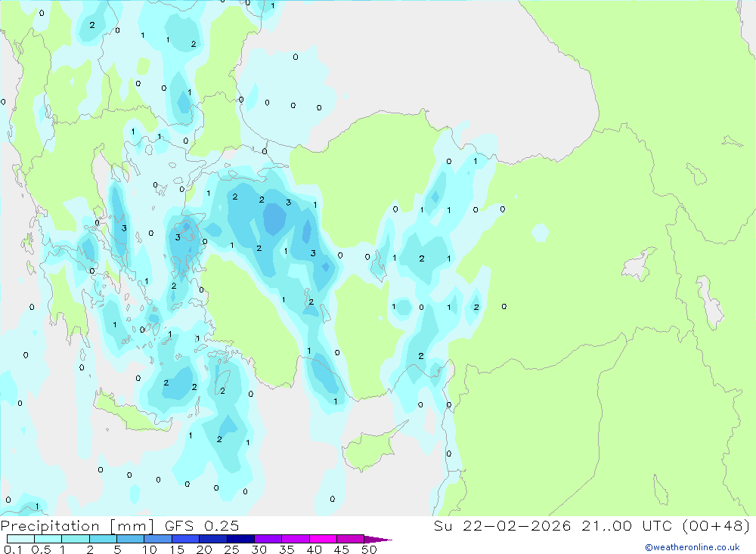Viewport: 756px width, 554px height.
Task: Click the "5" legend scale label
Action: (x=117, y=549)
